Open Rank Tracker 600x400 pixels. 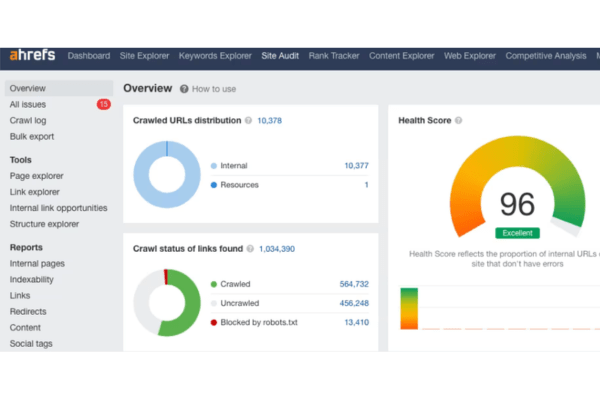tap(334, 56)
